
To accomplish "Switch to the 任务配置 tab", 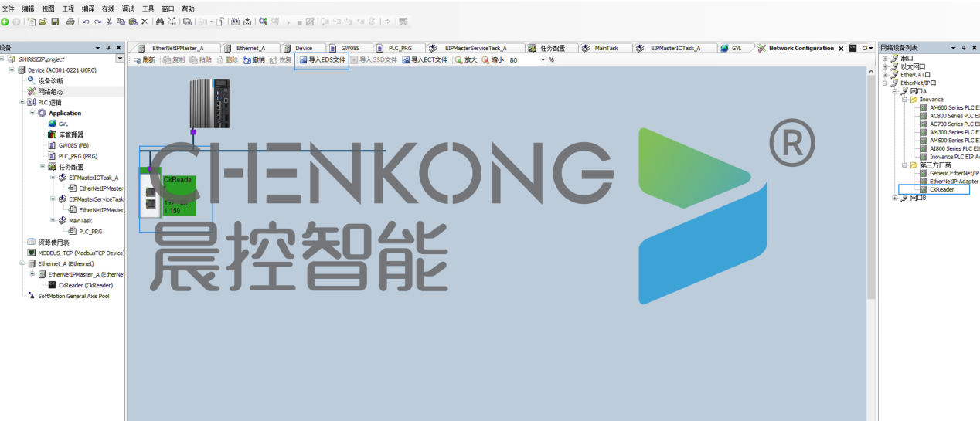I will (552, 48).
